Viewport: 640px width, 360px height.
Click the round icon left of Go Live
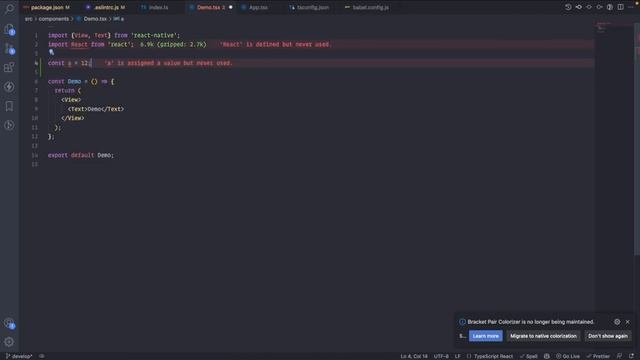[547, 356]
